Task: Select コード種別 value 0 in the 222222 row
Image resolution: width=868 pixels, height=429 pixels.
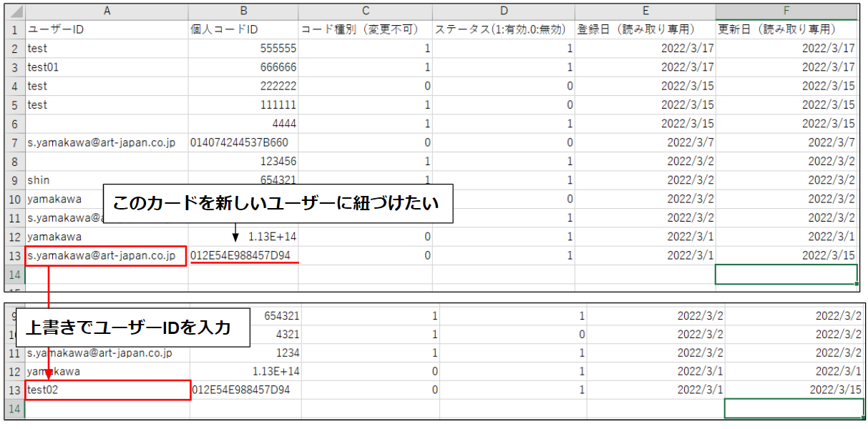Action: pos(366,86)
